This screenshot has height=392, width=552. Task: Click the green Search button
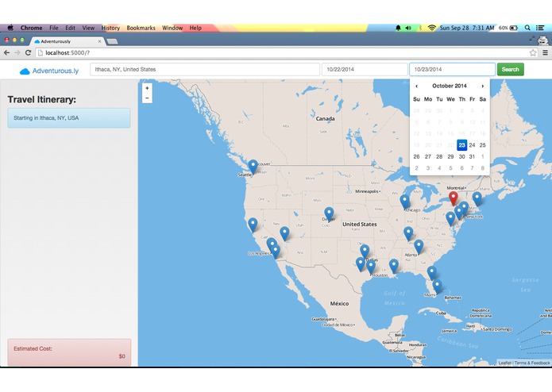pyautogui.click(x=511, y=70)
